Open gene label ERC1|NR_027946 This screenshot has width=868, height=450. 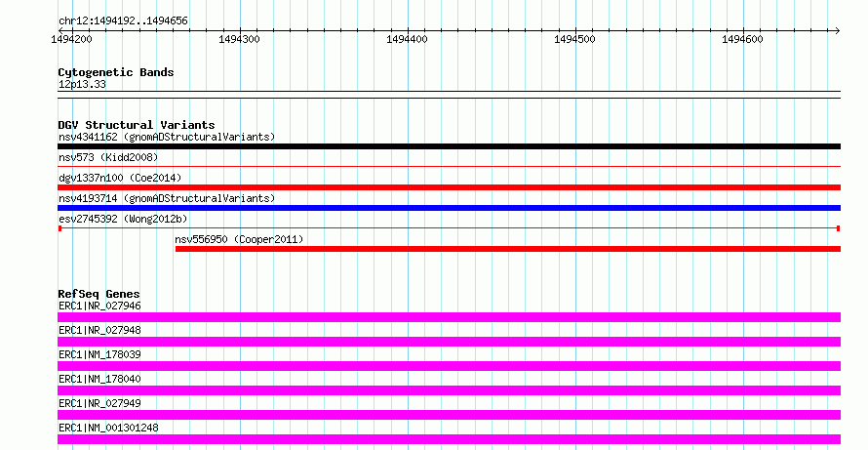click(x=99, y=306)
